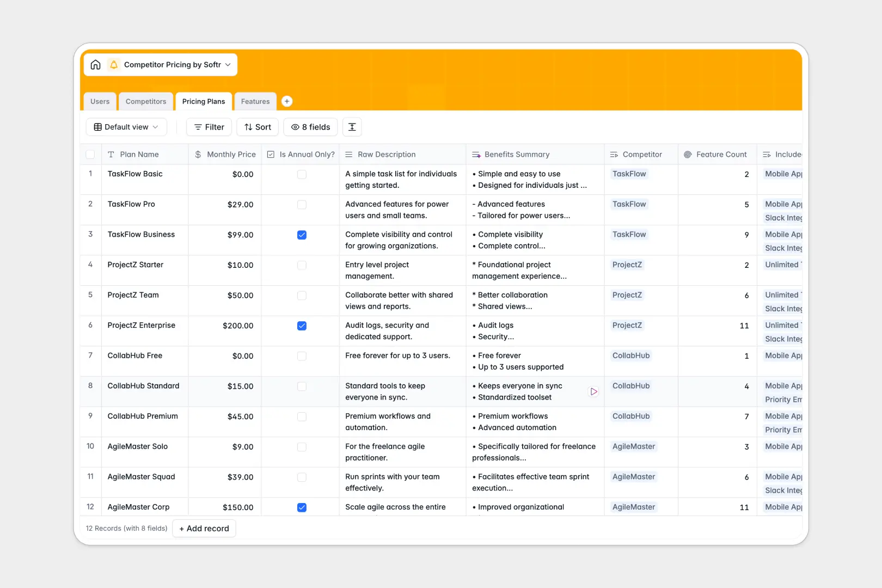Open the Features tab
The height and width of the screenshot is (588, 882).
255,101
